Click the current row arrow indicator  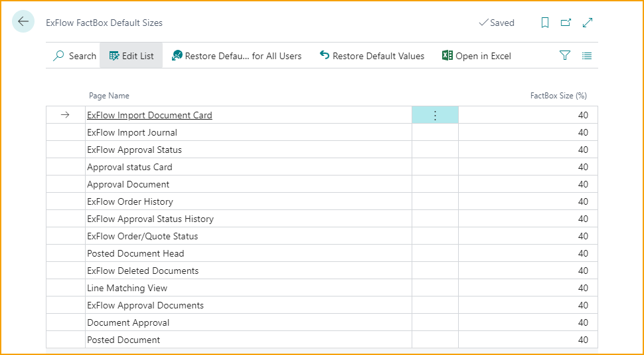pos(65,115)
